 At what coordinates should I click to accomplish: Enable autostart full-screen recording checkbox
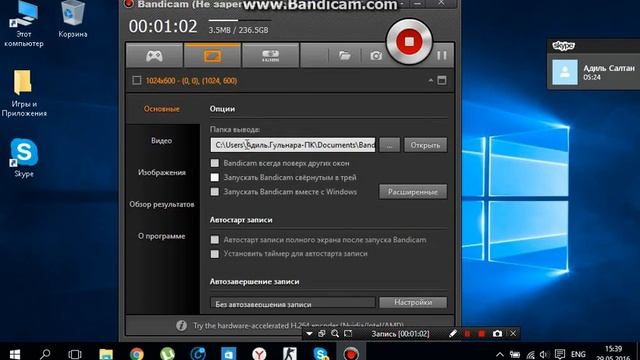[x=215, y=240]
